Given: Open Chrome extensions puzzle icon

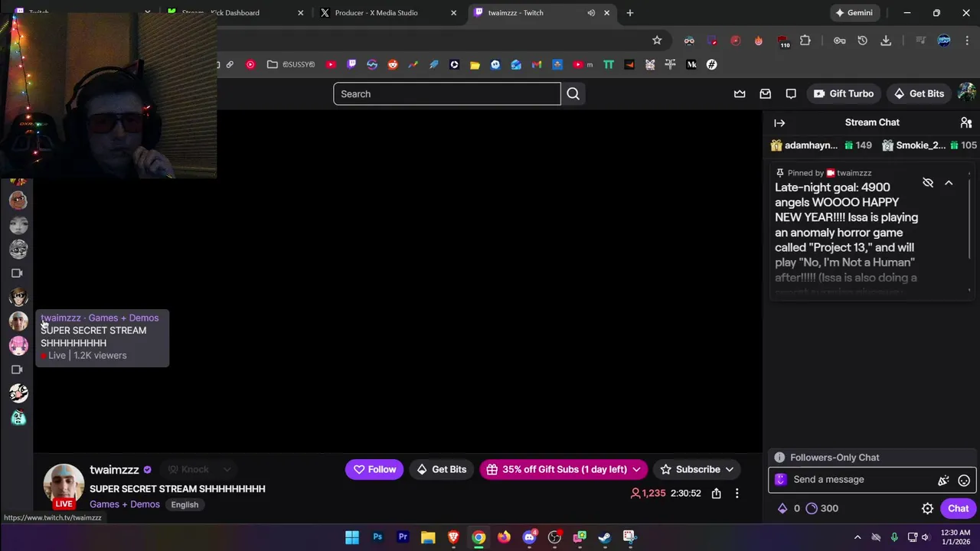Looking at the screenshot, I should (805, 41).
